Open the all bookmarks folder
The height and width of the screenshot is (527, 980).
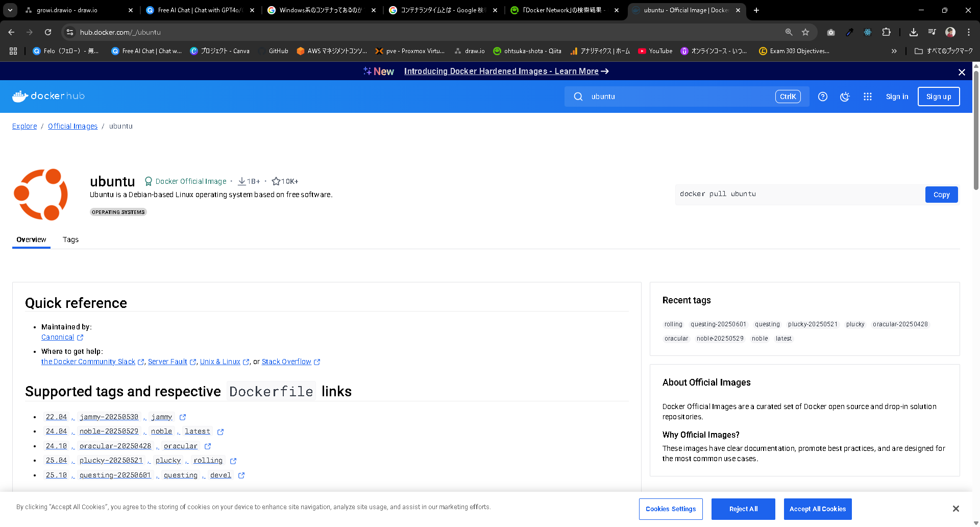tap(944, 51)
